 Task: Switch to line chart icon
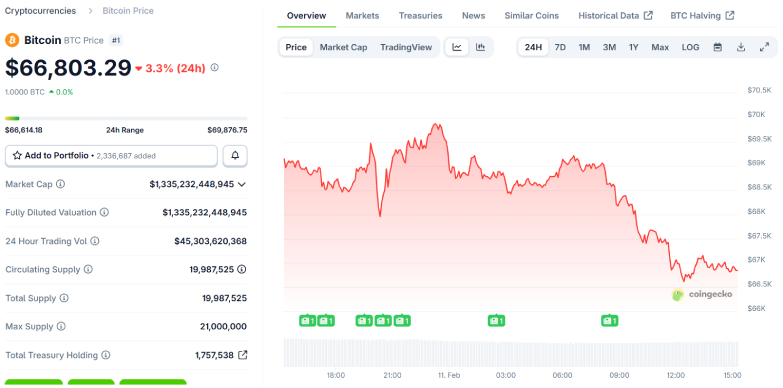coord(457,47)
